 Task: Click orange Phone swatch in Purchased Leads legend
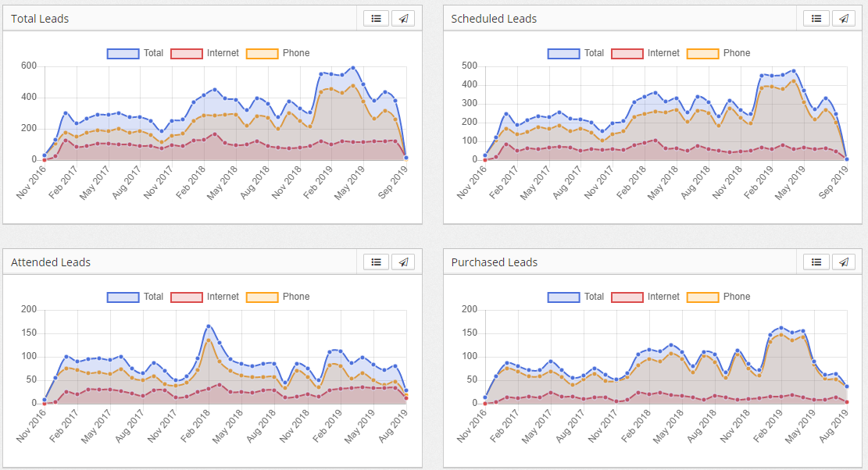pyautogui.click(x=702, y=297)
